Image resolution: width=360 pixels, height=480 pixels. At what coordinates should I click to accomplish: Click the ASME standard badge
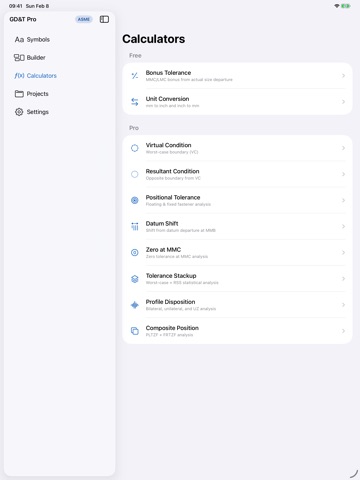(84, 19)
